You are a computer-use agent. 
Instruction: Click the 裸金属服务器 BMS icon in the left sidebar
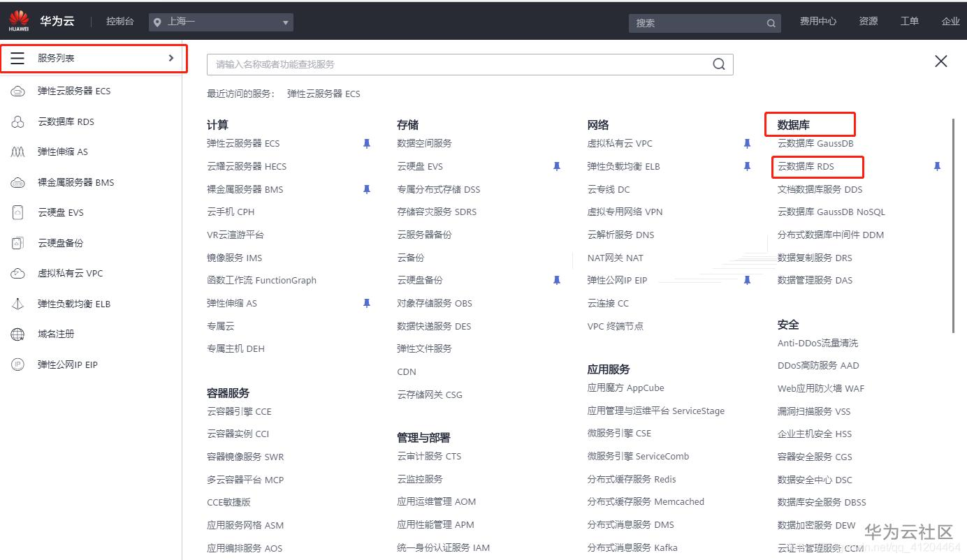pos(18,183)
